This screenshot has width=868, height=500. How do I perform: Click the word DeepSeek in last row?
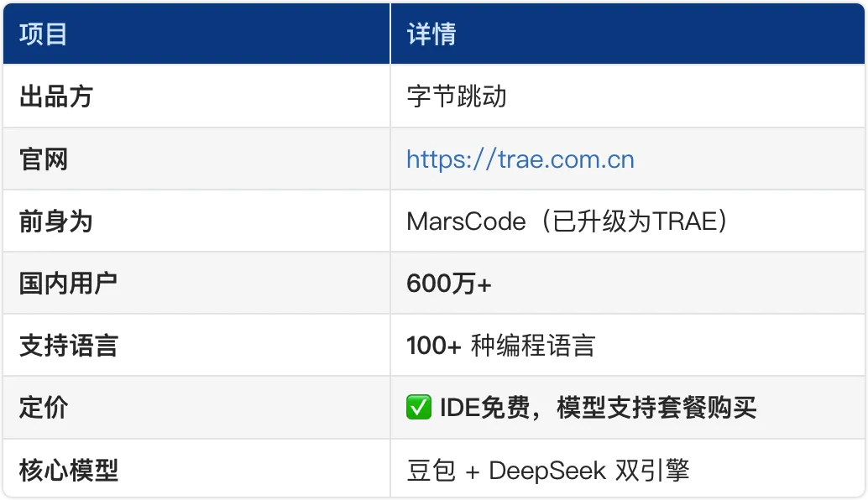(x=546, y=471)
